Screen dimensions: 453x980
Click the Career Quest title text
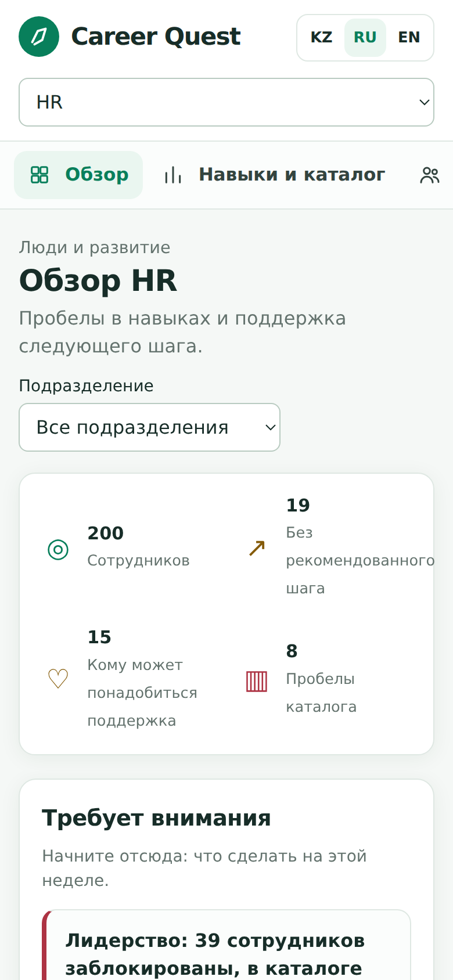(156, 37)
